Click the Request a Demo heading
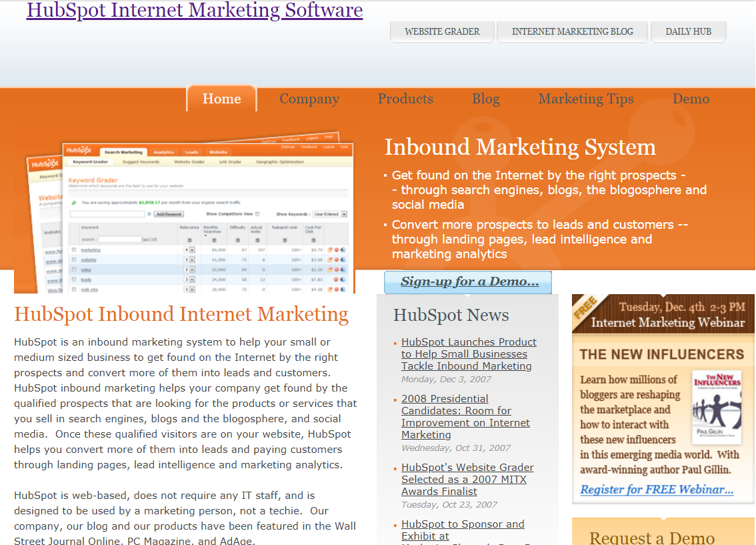The height and width of the screenshot is (545, 756). point(652,537)
